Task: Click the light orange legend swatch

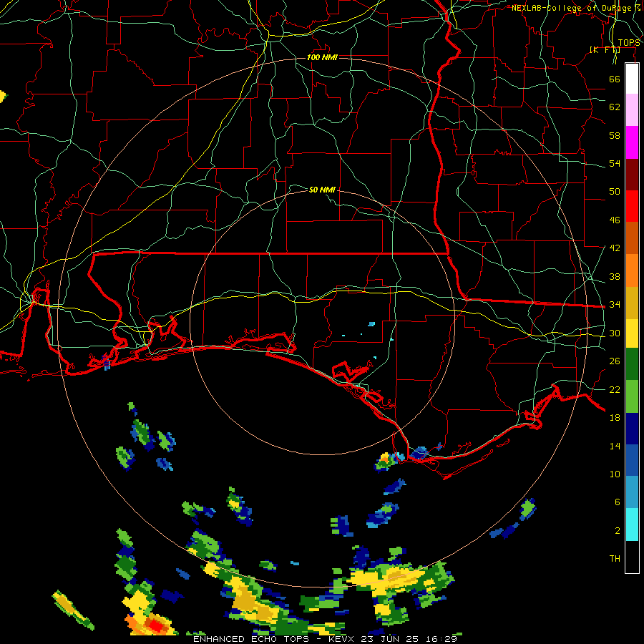Action: click(632, 270)
